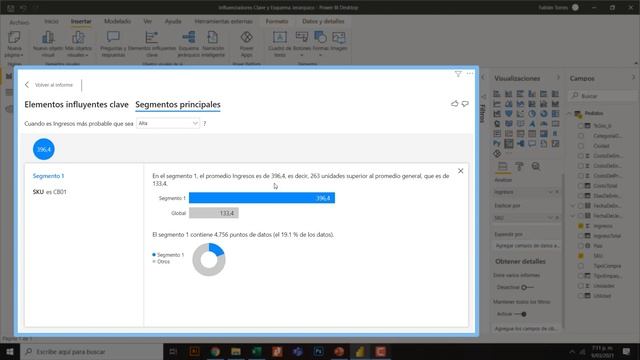Click the donut chart Segmento 1 slice
Screen dimensions: 640x360
tap(216, 249)
